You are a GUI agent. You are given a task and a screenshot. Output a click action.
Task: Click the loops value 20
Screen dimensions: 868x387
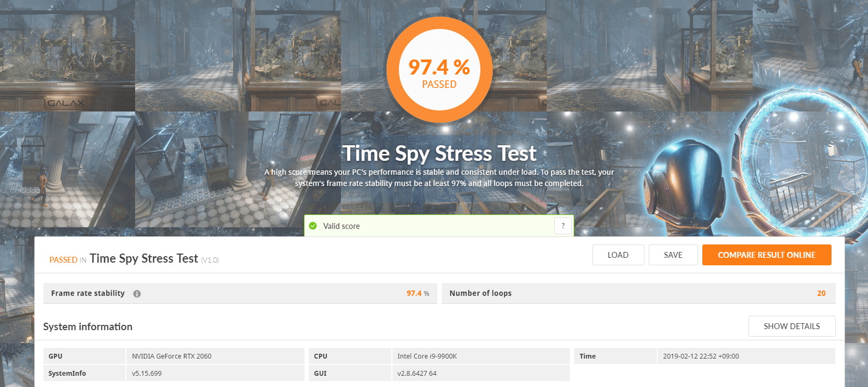(x=821, y=293)
